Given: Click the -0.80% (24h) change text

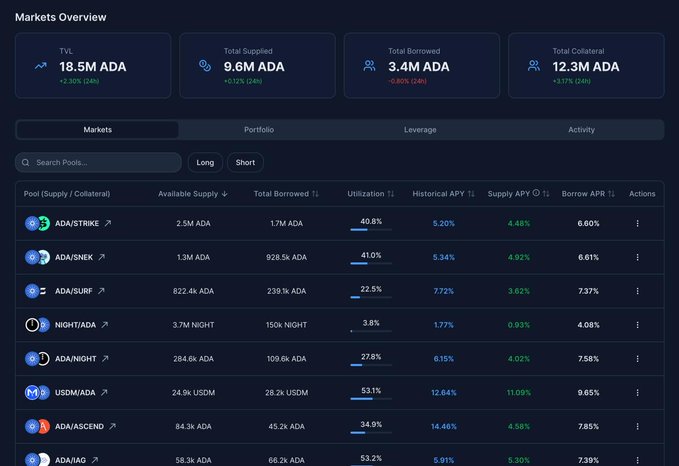Looking at the screenshot, I should 407,81.
